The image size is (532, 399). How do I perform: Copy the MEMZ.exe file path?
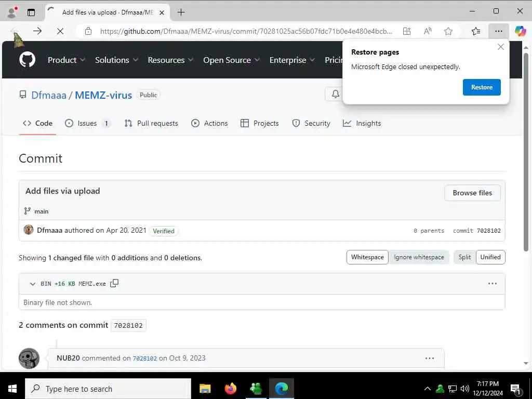[114, 283]
